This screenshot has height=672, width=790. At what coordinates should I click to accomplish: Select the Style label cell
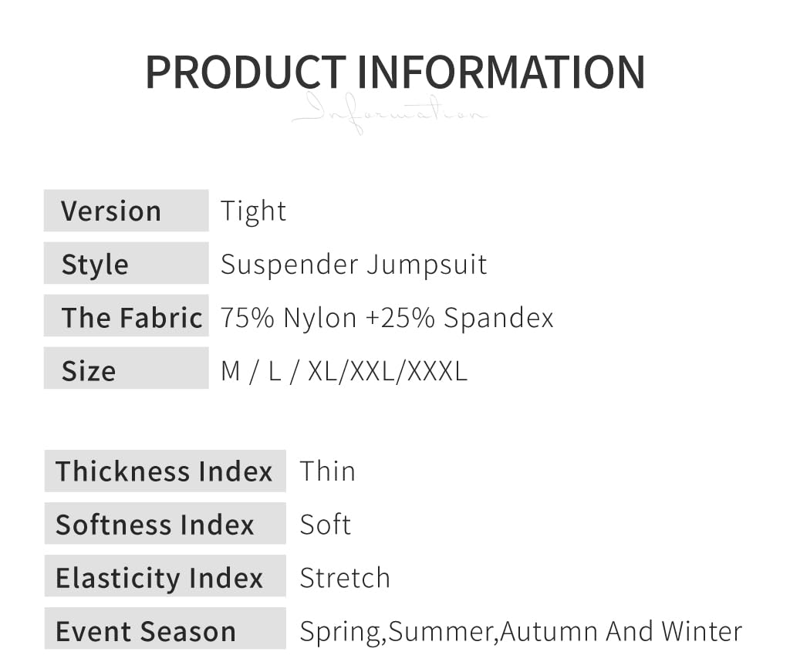point(126,264)
